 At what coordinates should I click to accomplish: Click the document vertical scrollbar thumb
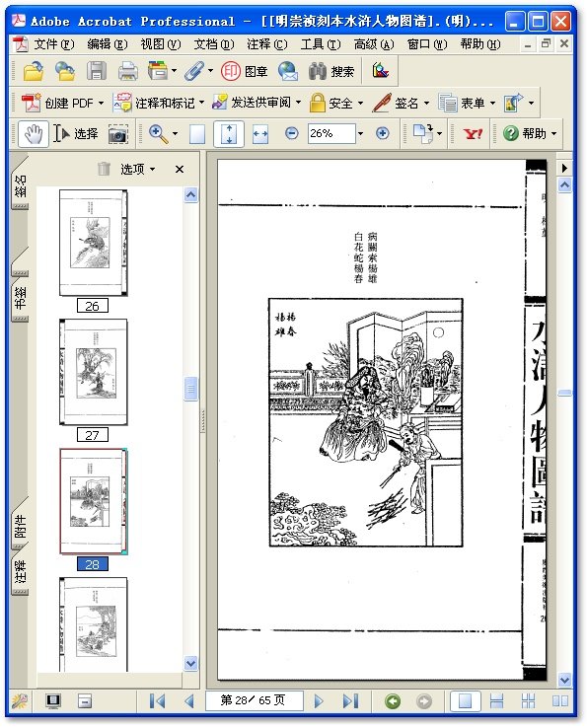(x=564, y=394)
